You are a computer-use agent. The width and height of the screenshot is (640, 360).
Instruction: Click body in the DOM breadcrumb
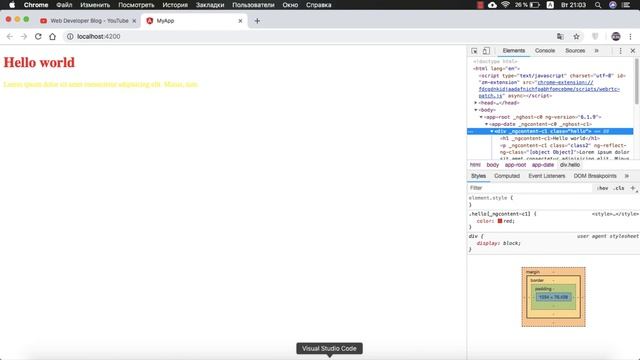493,165
